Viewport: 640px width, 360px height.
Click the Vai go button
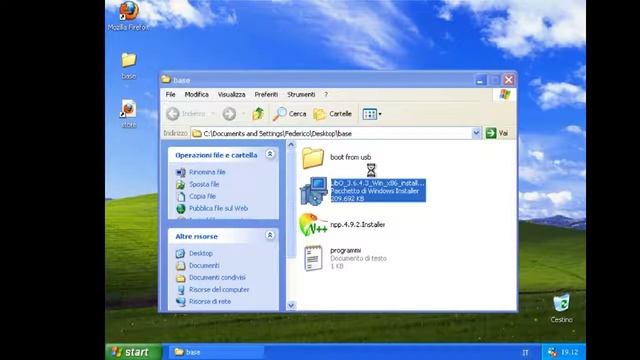coord(497,133)
